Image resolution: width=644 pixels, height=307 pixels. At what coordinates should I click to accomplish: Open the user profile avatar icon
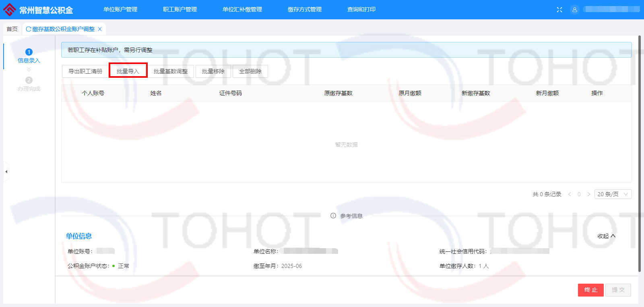click(x=575, y=10)
